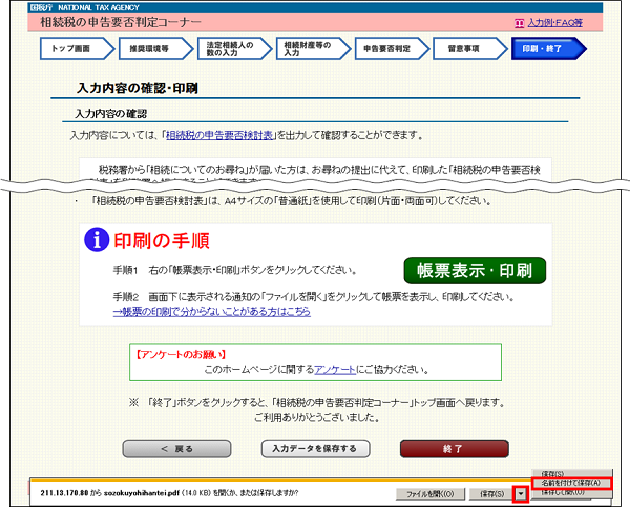Choose 名前を付けて保存(A) from the menu
The height and width of the screenshot is (507, 630).
[571, 483]
